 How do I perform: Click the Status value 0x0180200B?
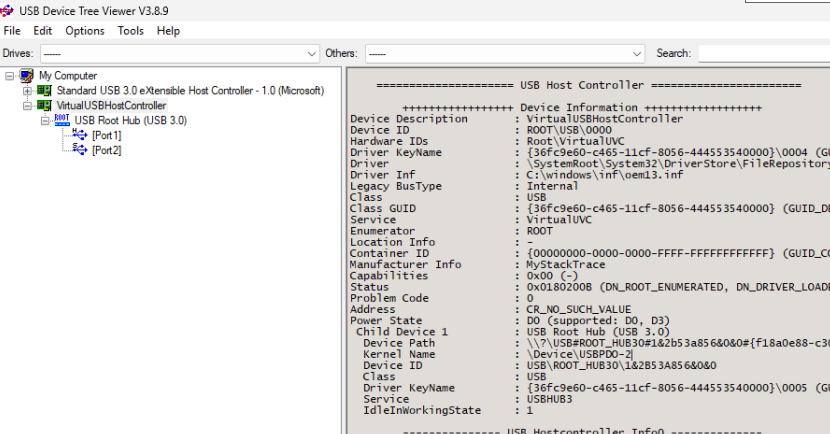click(x=559, y=287)
